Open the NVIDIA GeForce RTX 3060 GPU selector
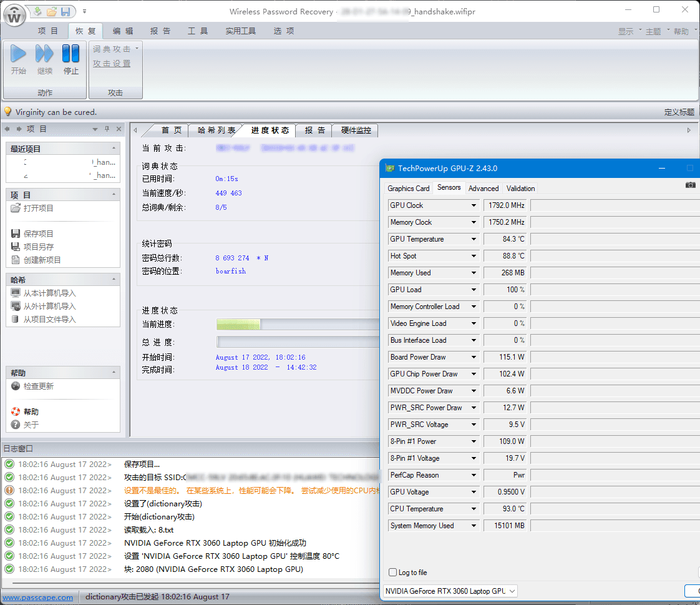Viewport: 700px width, 605px height. pyautogui.click(x=450, y=591)
